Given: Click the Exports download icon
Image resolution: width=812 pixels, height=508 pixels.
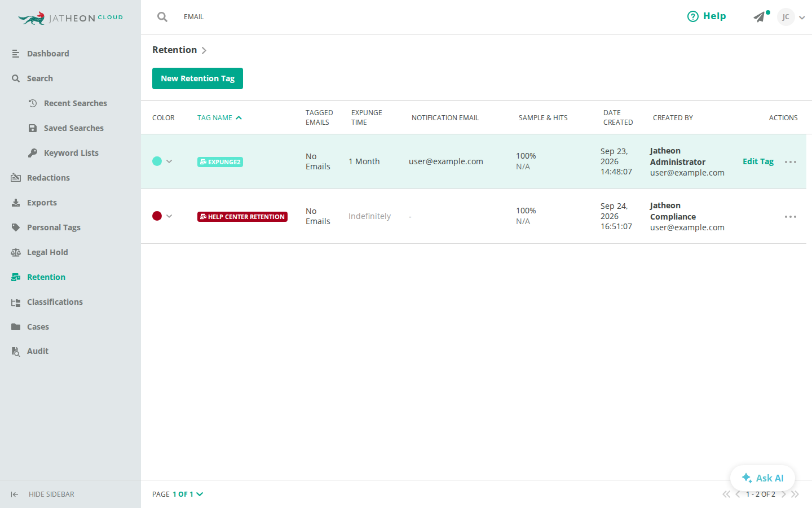Looking at the screenshot, I should tap(16, 203).
